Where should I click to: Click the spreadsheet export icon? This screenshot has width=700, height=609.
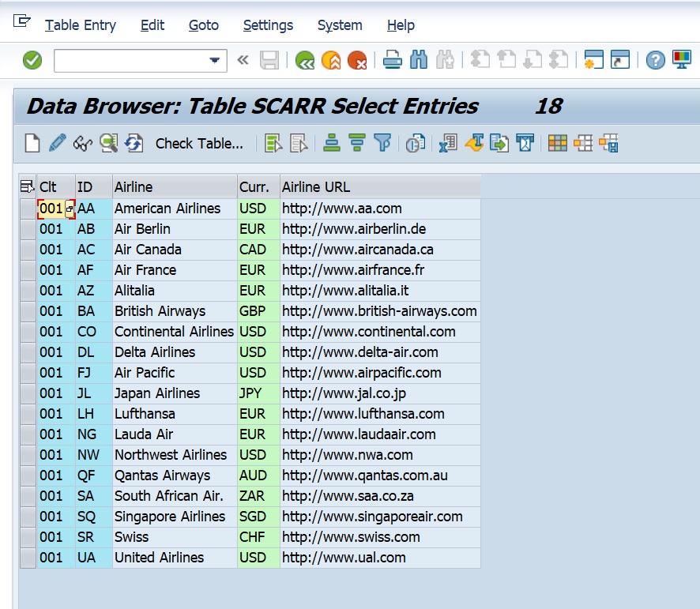(448, 143)
